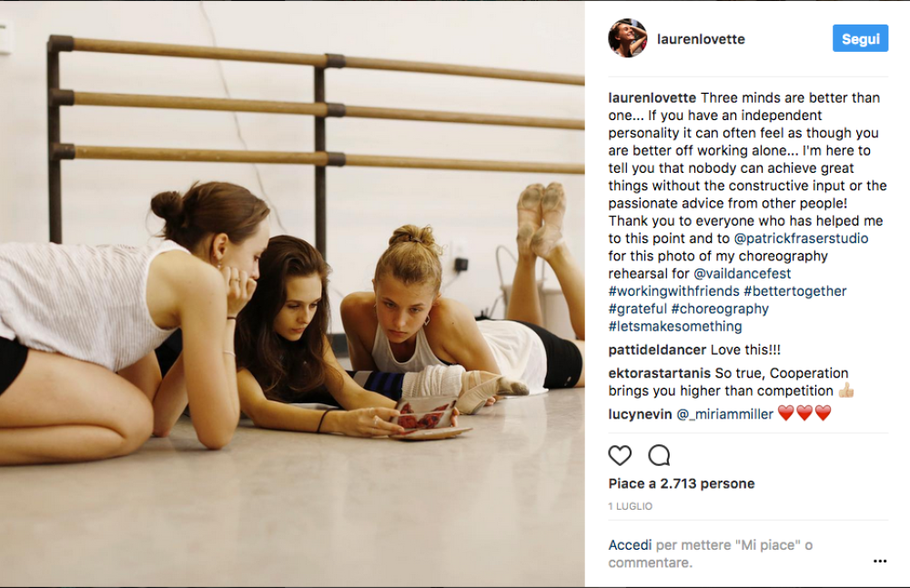View lucynevin commenter profile
The image size is (910, 588).
[640, 414]
